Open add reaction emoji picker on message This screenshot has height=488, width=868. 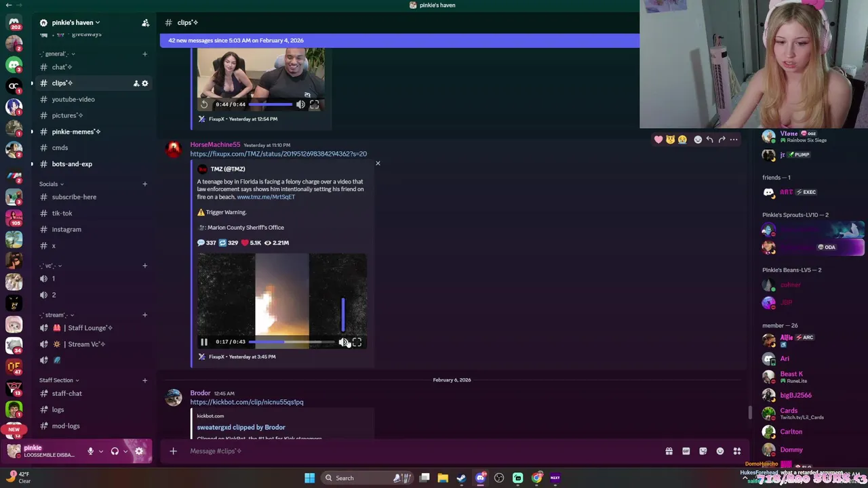click(698, 140)
